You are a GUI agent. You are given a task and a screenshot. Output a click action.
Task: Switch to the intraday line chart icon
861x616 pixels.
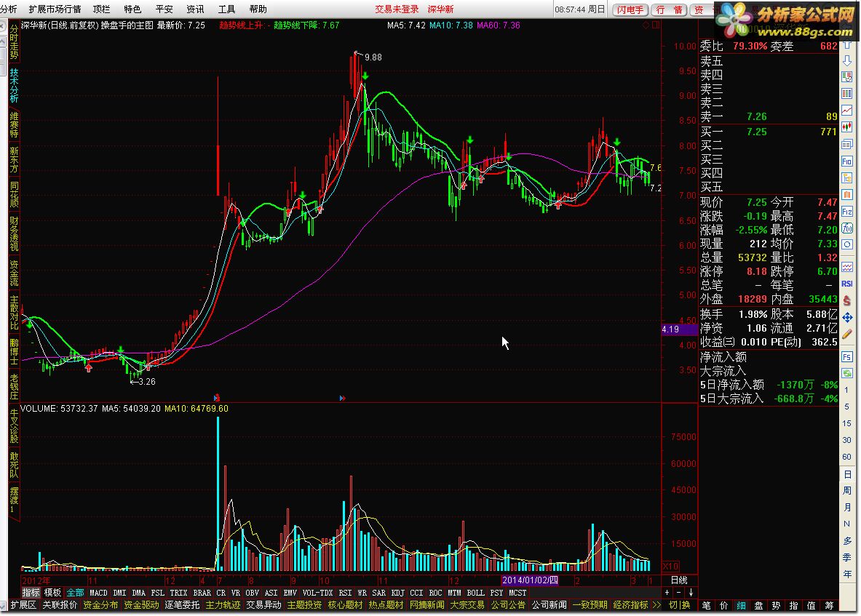coord(846,111)
